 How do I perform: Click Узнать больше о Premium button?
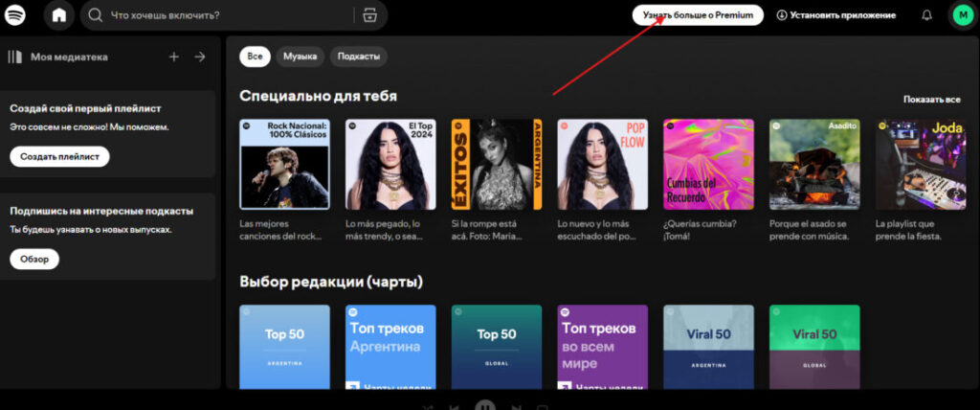click(x=698, y=15)
